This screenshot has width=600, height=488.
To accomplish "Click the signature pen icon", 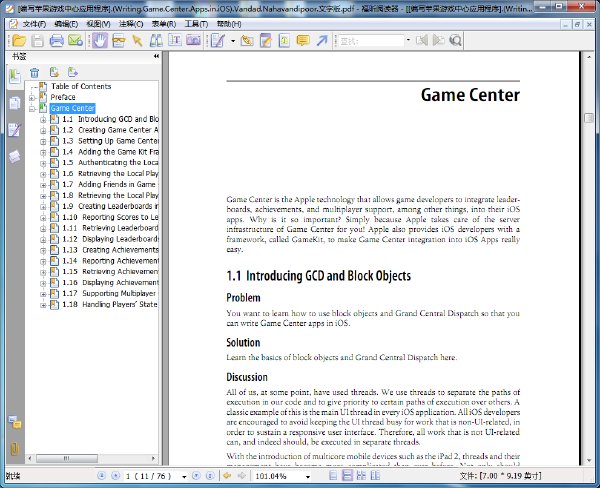I will click(247, 40).
